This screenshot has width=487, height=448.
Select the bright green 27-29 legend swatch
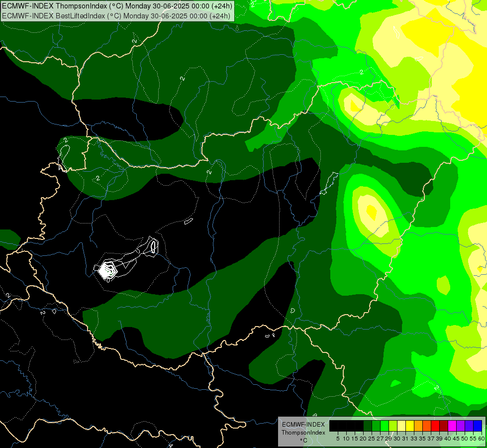pos(385,426)
